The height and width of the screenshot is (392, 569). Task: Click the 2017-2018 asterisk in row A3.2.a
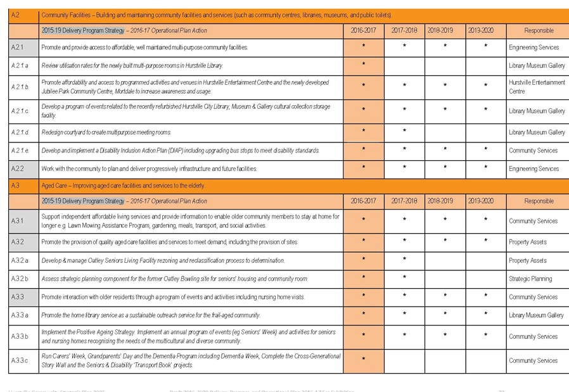coord(404,260)
